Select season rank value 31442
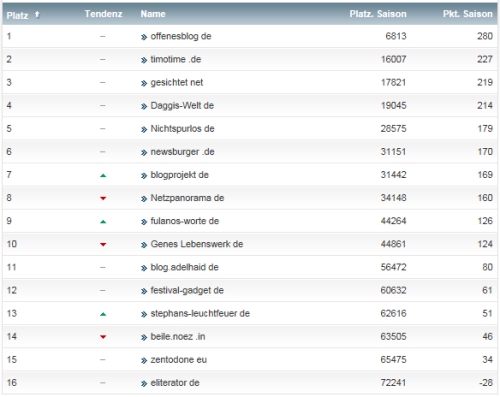This screenshot has width=500, height=397. tap(394, 175)
